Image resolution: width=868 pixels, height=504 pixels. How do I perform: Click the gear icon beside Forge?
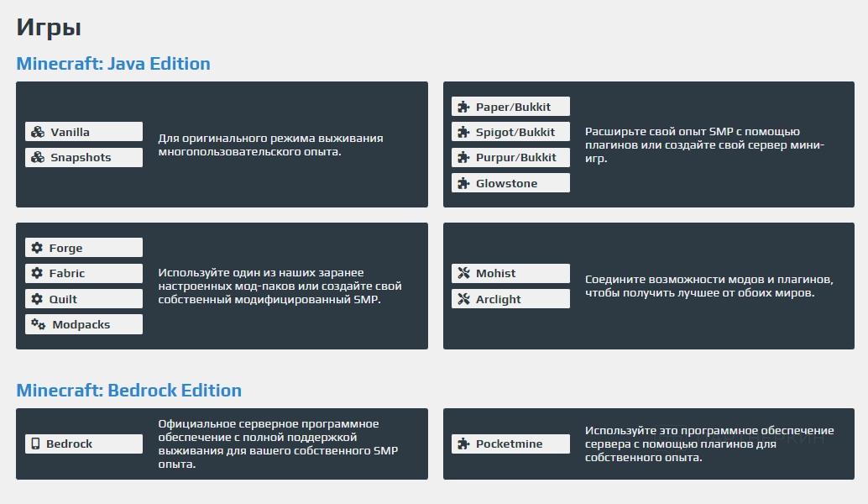[37, 248]
